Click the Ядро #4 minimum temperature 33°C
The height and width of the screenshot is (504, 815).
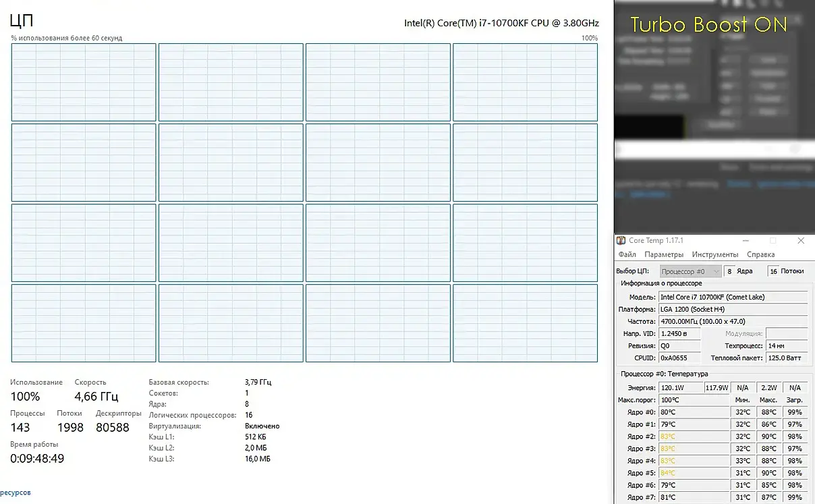click(x=743, y=461)
